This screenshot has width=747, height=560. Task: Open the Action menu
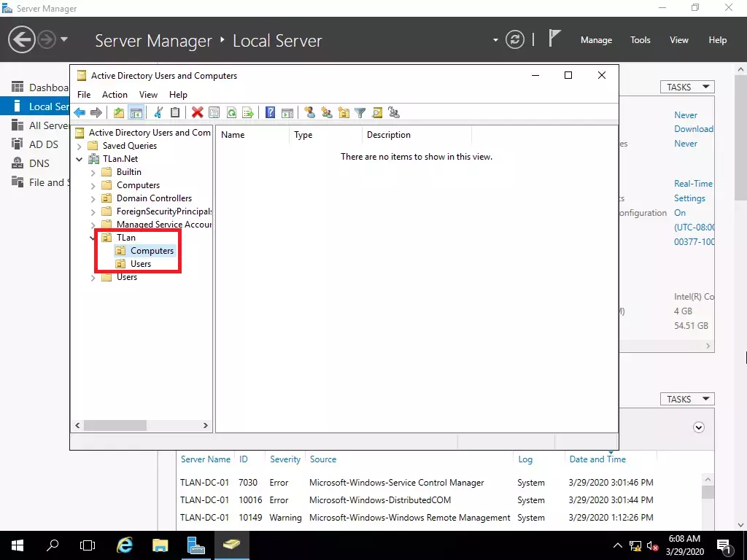(x=115, y=94)
